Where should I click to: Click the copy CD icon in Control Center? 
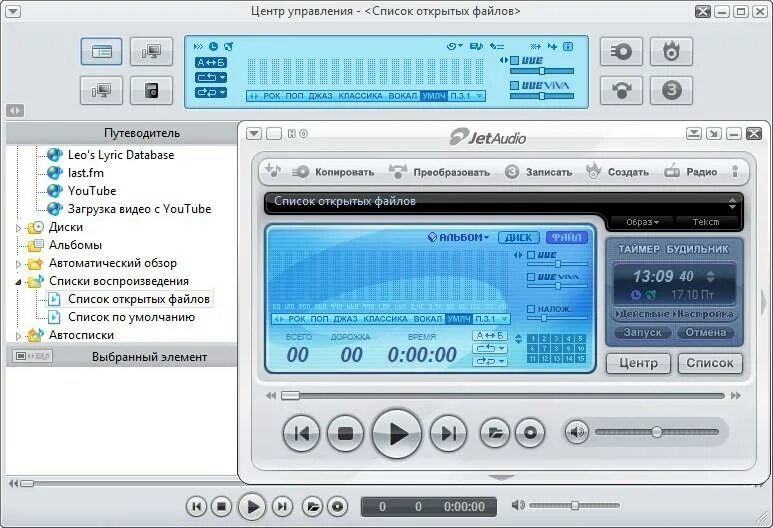[x=621, y=51]
